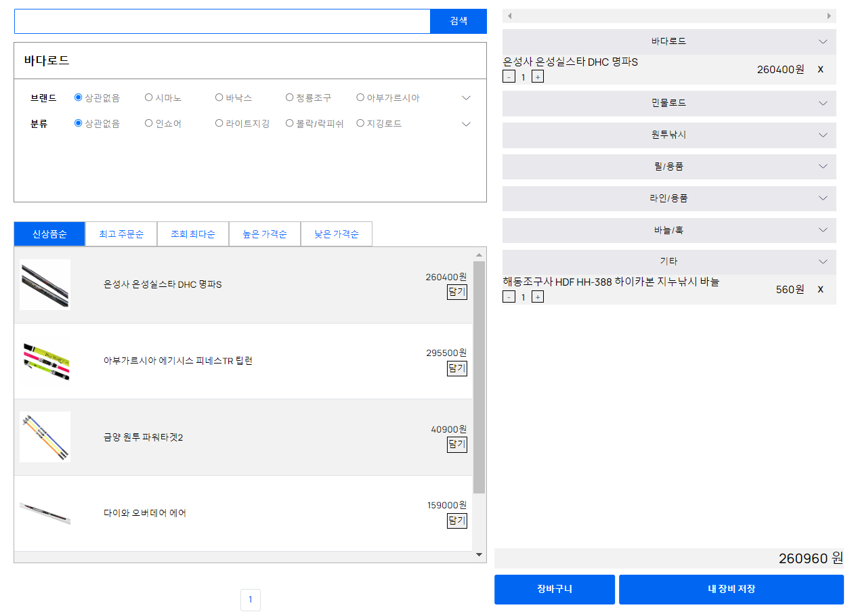The height and width of the screenshot is (616, 854).
Task: Decrease quantity of 해동조구사 HDF HH-388 바늘
Action: coord(509,296)
